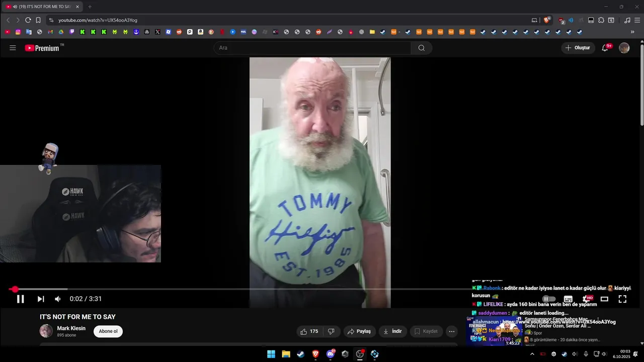This screenshot has height=362, width=644.
Task: Open Discord from the taskbar
Action: click(x=331, y=354)
